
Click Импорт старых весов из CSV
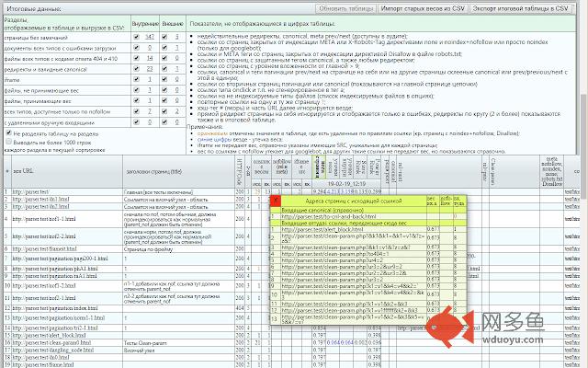[422, 7]
